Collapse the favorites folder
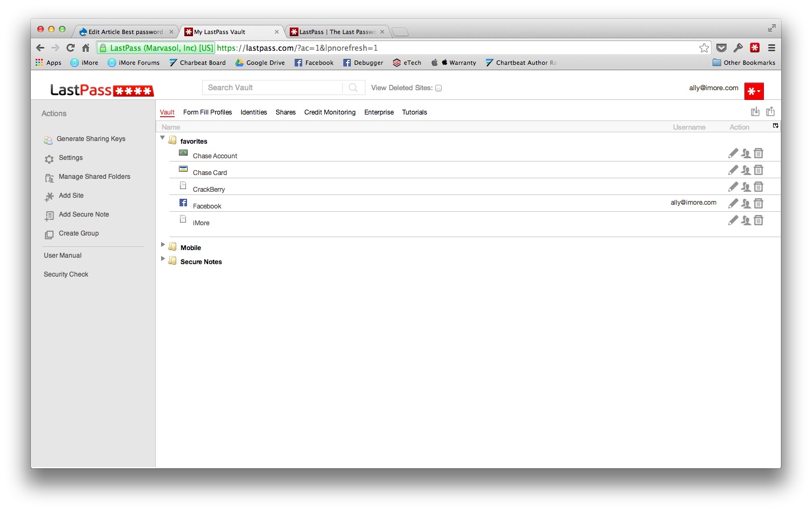 tap(162, 138)
